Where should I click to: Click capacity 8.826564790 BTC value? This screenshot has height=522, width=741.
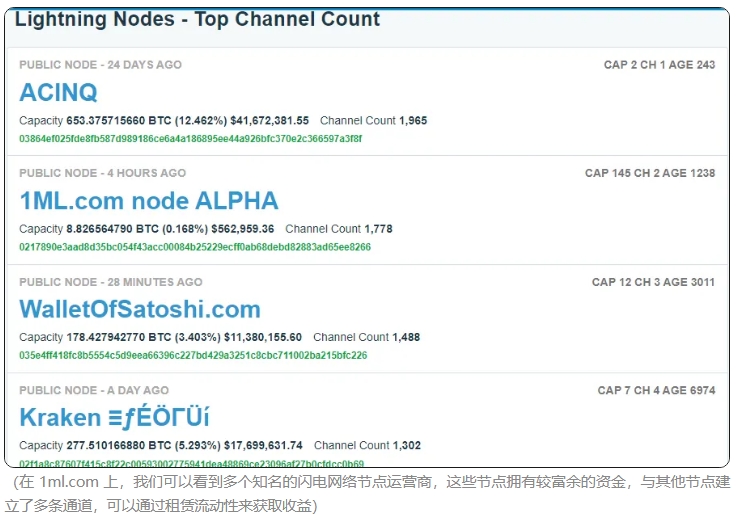112,229
